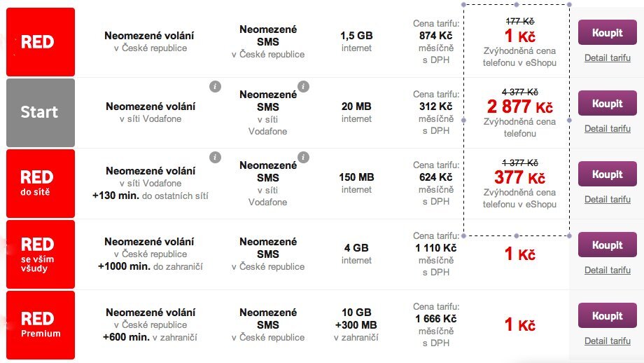The height and width of the screenshot is (363, 644).
Task: Click info icon next to Start tariff SMS
Action: 303,86
